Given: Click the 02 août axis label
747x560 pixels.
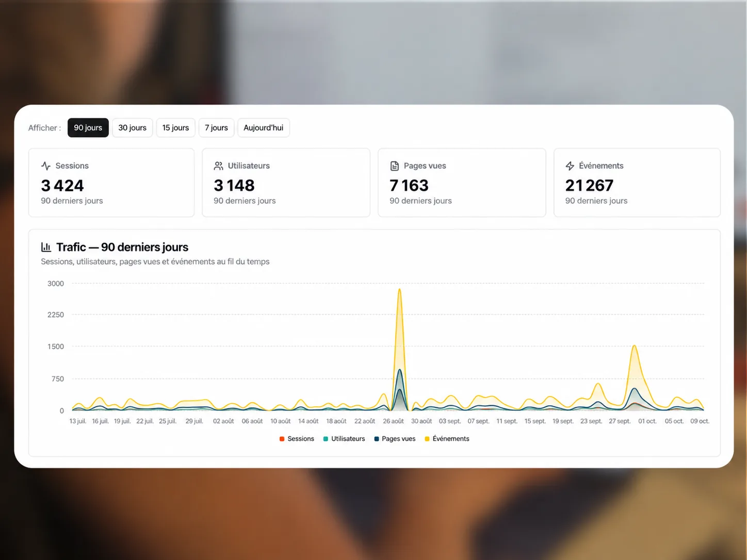Looking at the screenshot, I should (x=223, y=421).
